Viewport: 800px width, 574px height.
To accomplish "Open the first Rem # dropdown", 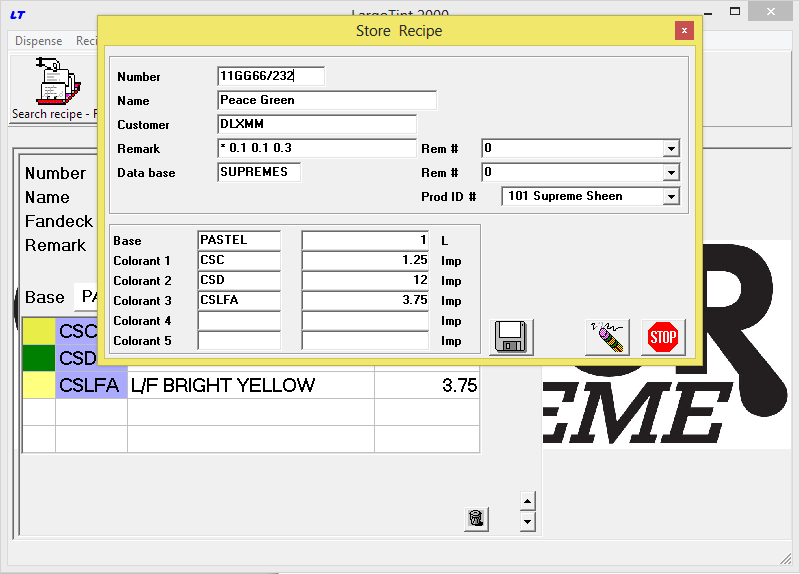I will [671, 149].
